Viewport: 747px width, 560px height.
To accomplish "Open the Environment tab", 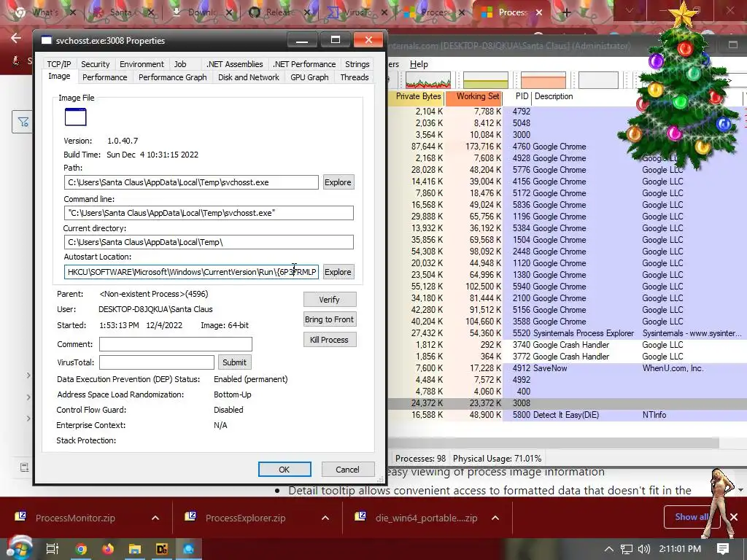I will pyautogui.click(x=142, y=64).
